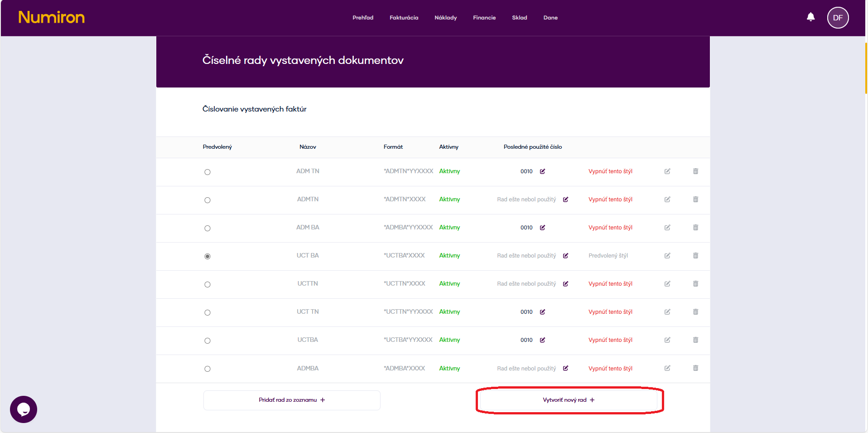Delete the ADM TN numbering row
Screen dimensions: 868x433
(x=695, y=171)
